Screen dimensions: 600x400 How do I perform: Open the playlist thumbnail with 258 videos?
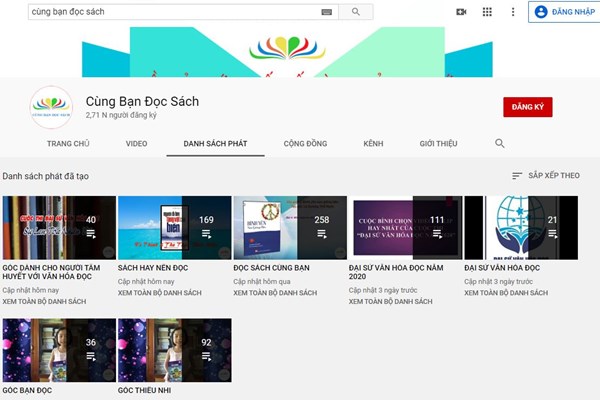tap(290, 228)
